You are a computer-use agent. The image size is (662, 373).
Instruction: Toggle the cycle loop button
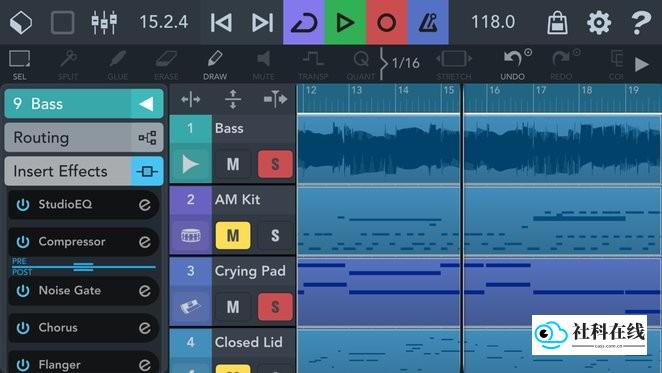304,22
